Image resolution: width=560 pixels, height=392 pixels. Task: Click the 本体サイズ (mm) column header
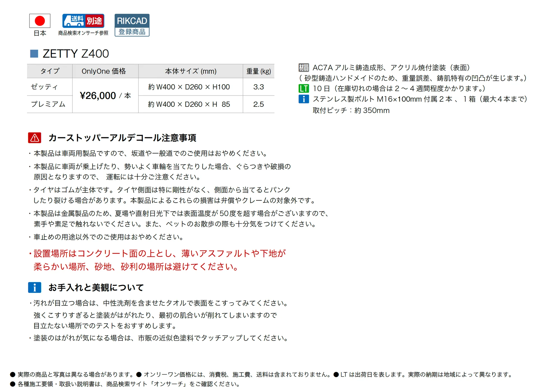coord(190,71)
